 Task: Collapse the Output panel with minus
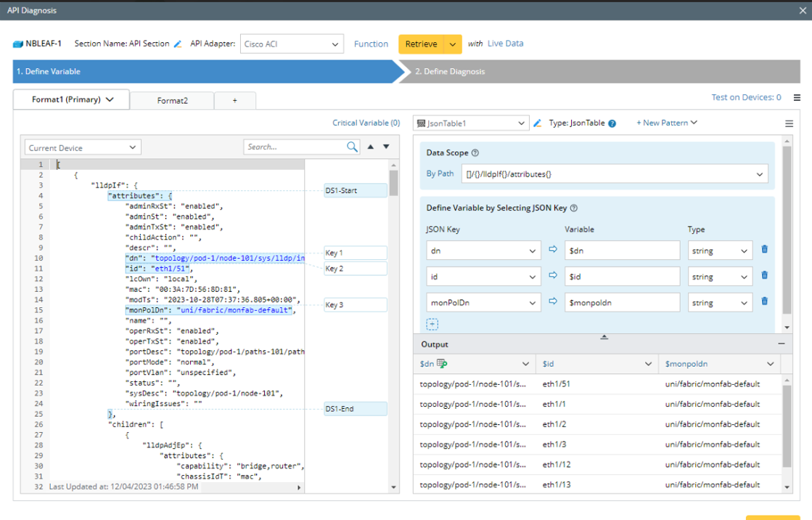click(782, 344)
